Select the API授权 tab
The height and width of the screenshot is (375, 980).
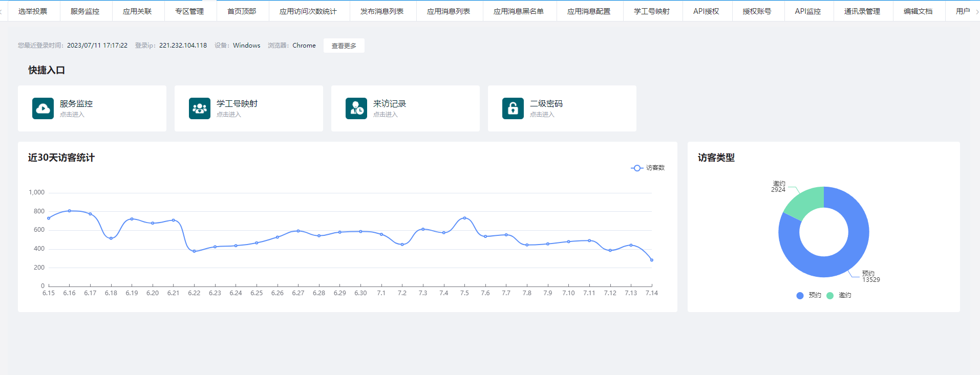pos(706,11)
